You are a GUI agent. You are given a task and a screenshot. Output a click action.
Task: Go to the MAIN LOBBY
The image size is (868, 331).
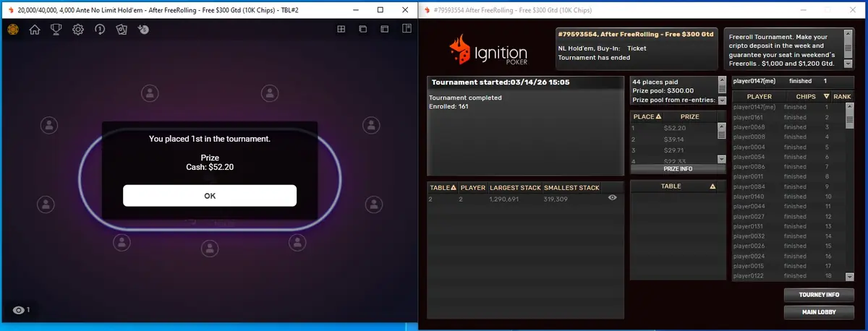pos(818,312)
